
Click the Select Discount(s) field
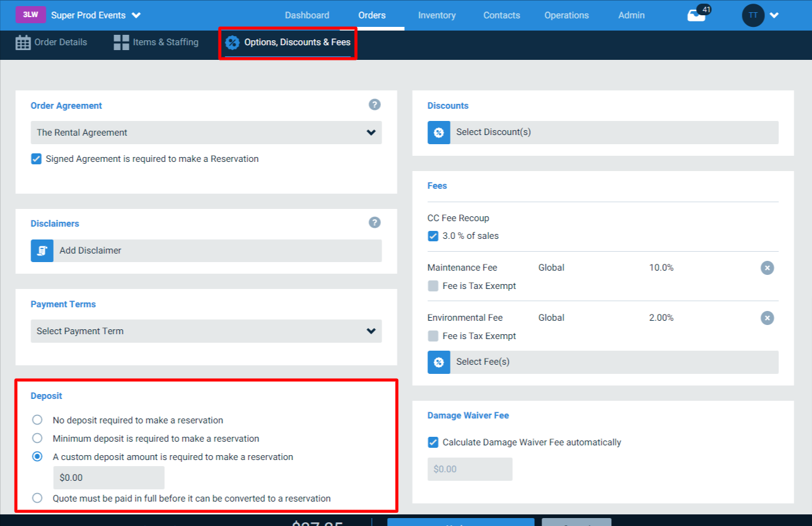coord(603,132)
